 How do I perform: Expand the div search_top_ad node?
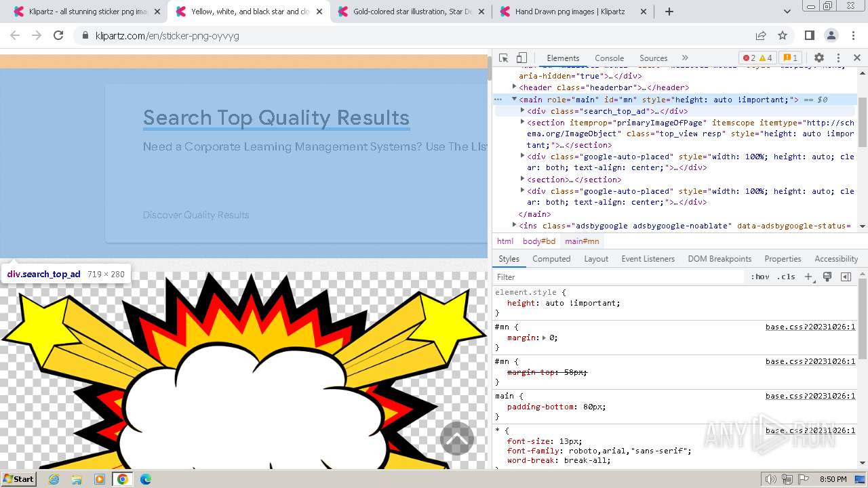(x=523, y=110)
